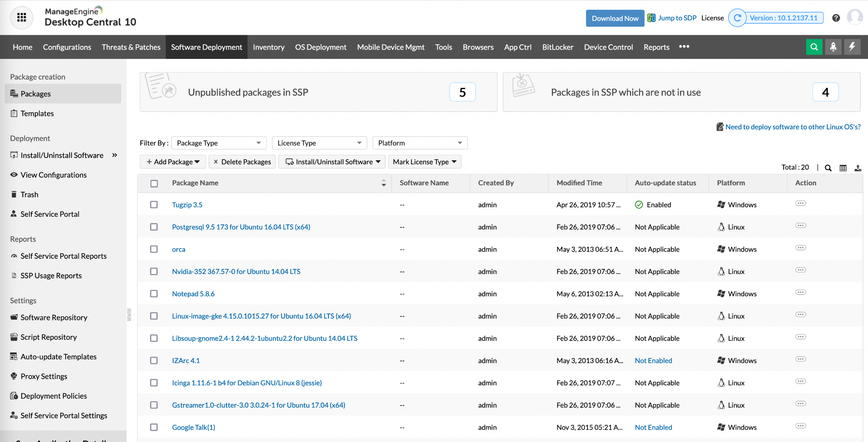
Task: Check the Notepad 5.8.6 row checkbox
Action: pyautogui.click(x=154, y=294)
